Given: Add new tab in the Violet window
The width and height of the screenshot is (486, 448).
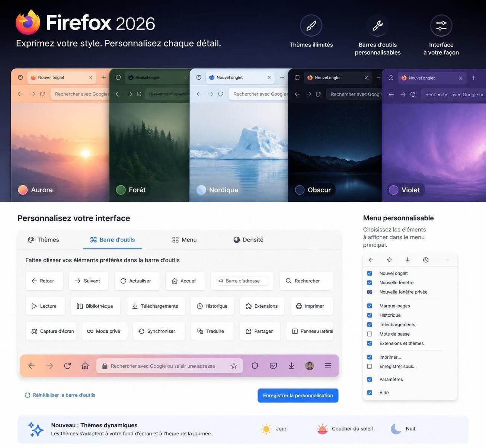Looking at the screenshot, I should 473,78.
